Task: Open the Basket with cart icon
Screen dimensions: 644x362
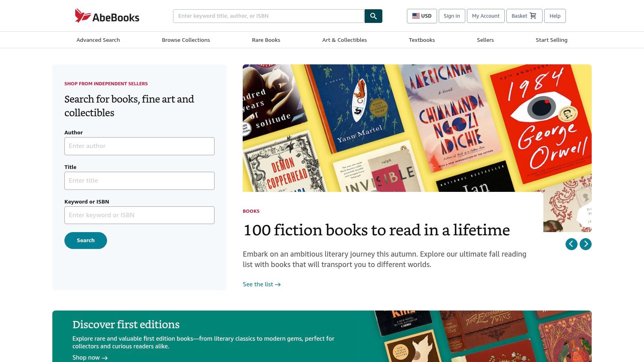Action: 524,16
